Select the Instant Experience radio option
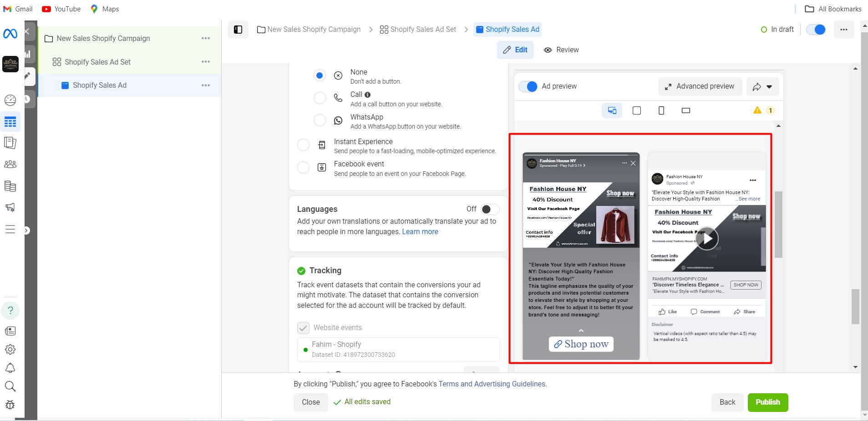This screenshot has height=421, width=868. pos(303,145)
